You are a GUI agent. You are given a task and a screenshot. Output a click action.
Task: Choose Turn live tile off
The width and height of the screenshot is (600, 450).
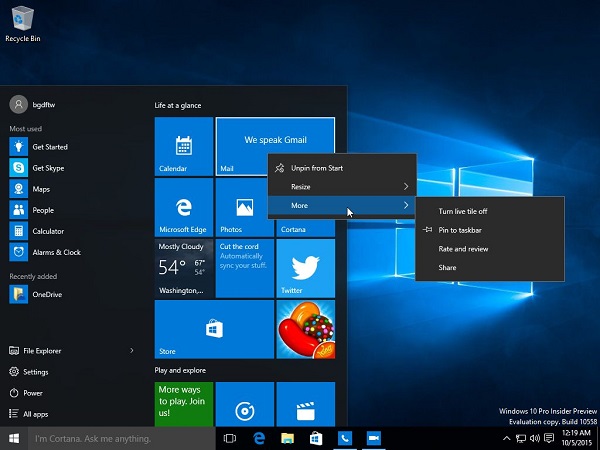pos(490,211)
